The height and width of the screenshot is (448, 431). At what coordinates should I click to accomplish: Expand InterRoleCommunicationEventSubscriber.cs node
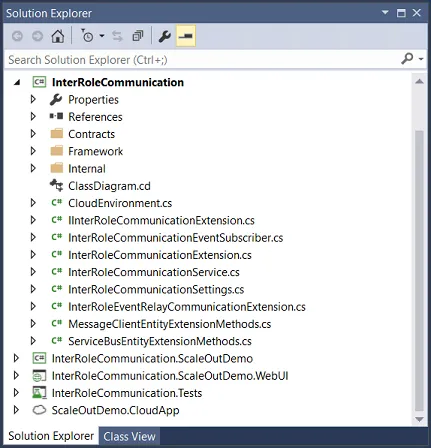(33, 237)
